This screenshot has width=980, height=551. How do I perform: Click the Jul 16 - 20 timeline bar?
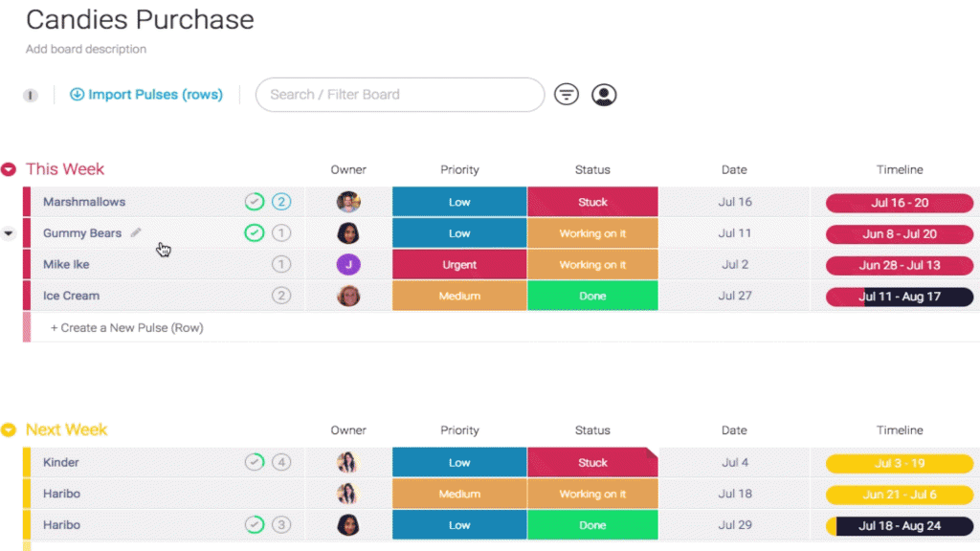click(x=900, y=203)
